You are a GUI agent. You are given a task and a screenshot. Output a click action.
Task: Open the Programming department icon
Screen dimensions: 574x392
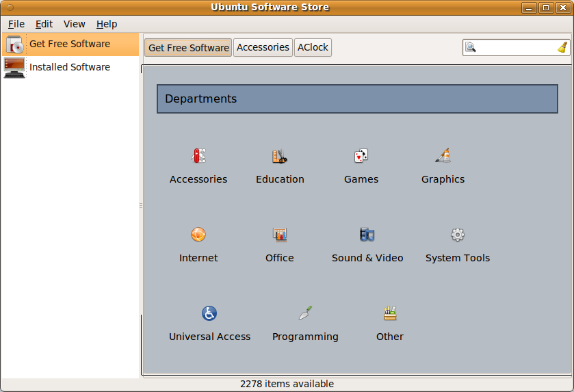305,313
